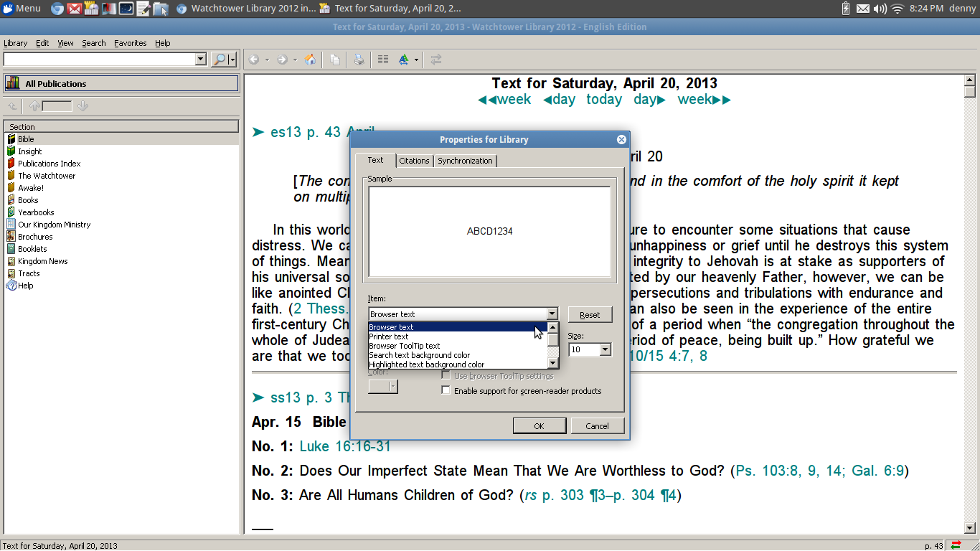Image resolution: width=980 pixels, height=551 pixels.
Task: Click in the main search input field
Action: pos(100,60)
